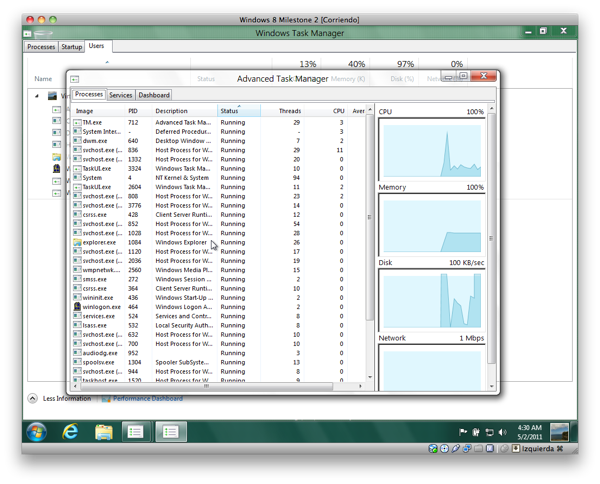
Task: Click the Windows Start orb
Action: tap(37, 432)
